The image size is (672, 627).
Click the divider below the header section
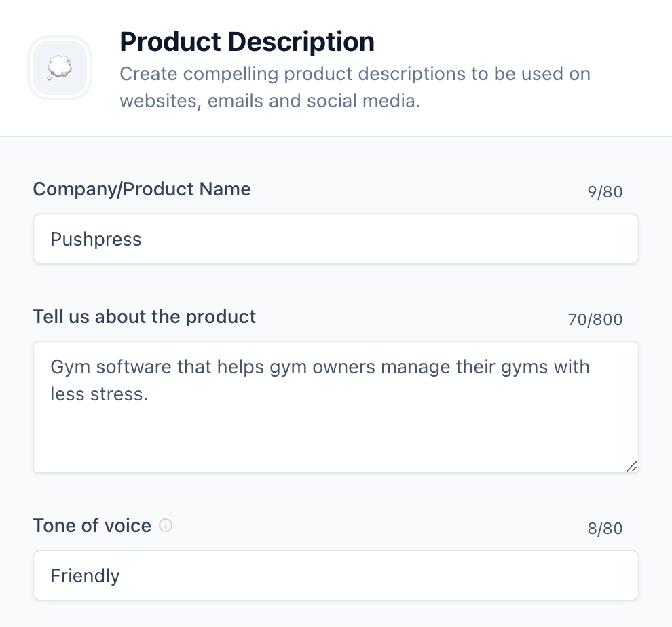pyautogui.click(x=336, y=136)
